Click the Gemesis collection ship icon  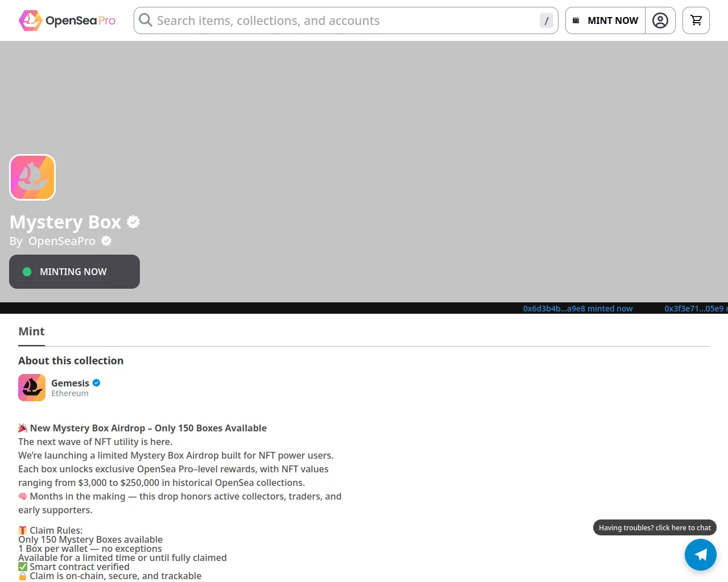tap(32, 388)
